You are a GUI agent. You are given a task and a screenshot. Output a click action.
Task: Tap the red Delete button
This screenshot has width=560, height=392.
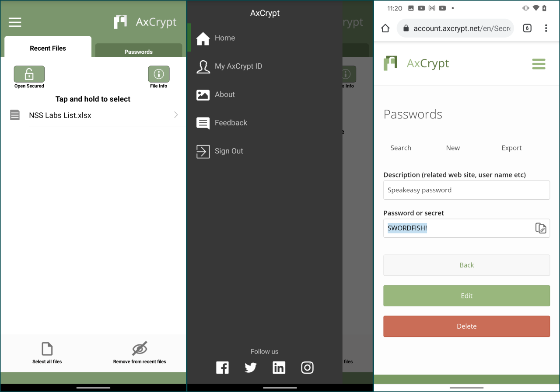click(x=466, y=326)
